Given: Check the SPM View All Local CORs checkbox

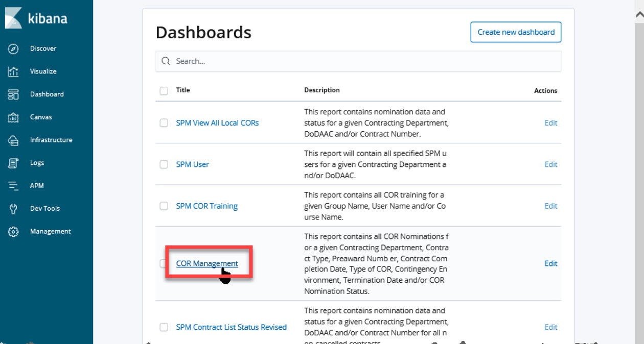Looking at the screenshot, I should (164, 123).
